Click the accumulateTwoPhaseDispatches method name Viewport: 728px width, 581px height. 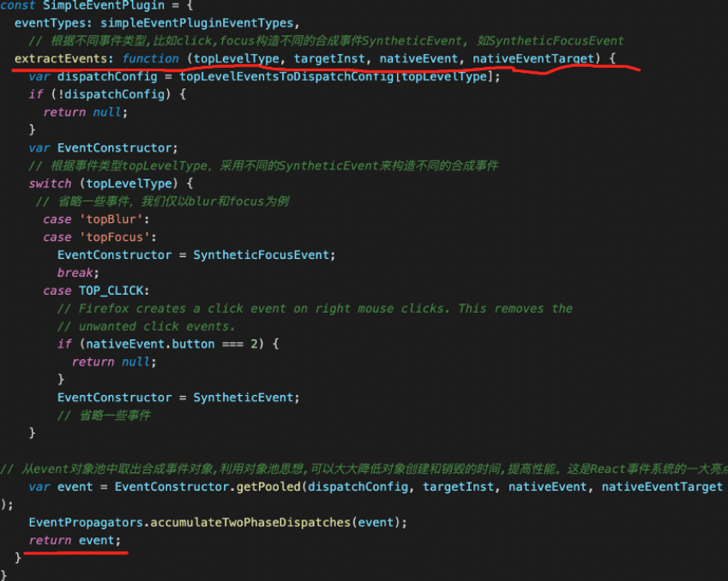tap(250, 523)
